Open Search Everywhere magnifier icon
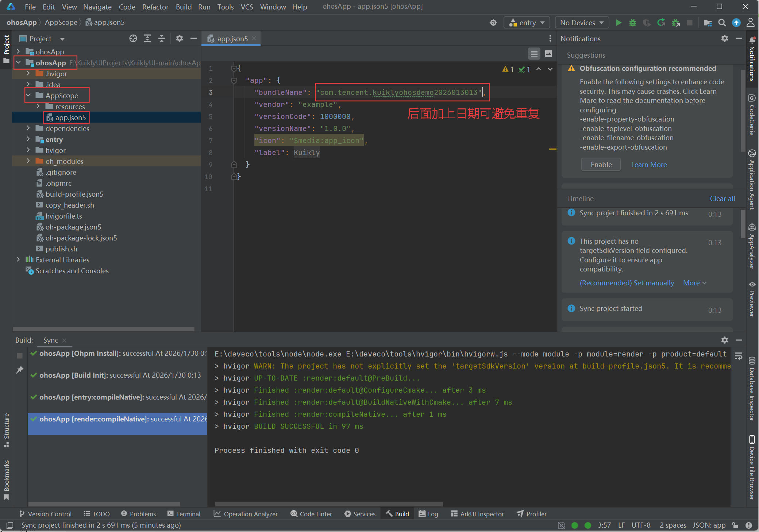Viewport: 759px width, 532px height. tap(722, 23)
